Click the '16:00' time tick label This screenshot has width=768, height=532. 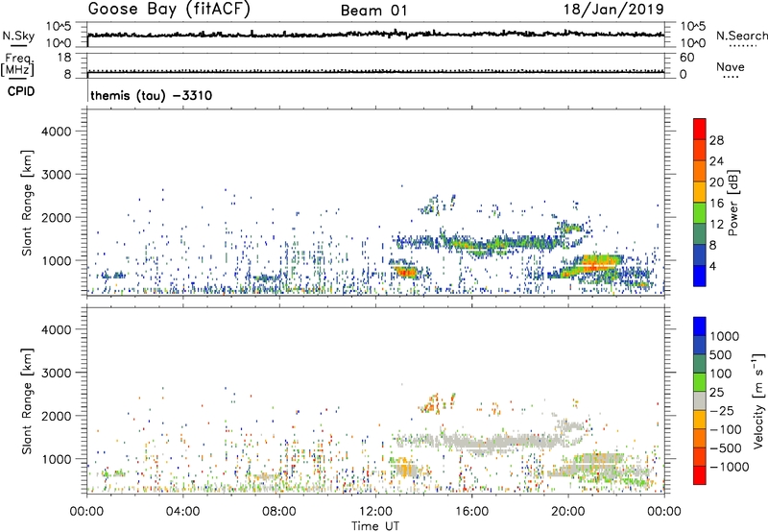pyautogui.click(x=471, y=512)
